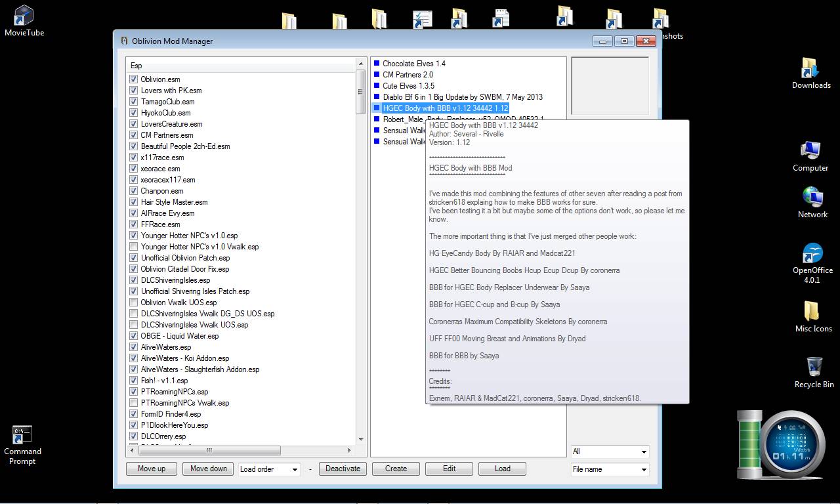Image resolution: width=840 pixels, height=504 pixels.
Task: Open the Downloads folder icon
Action: [x=811, y=69]
